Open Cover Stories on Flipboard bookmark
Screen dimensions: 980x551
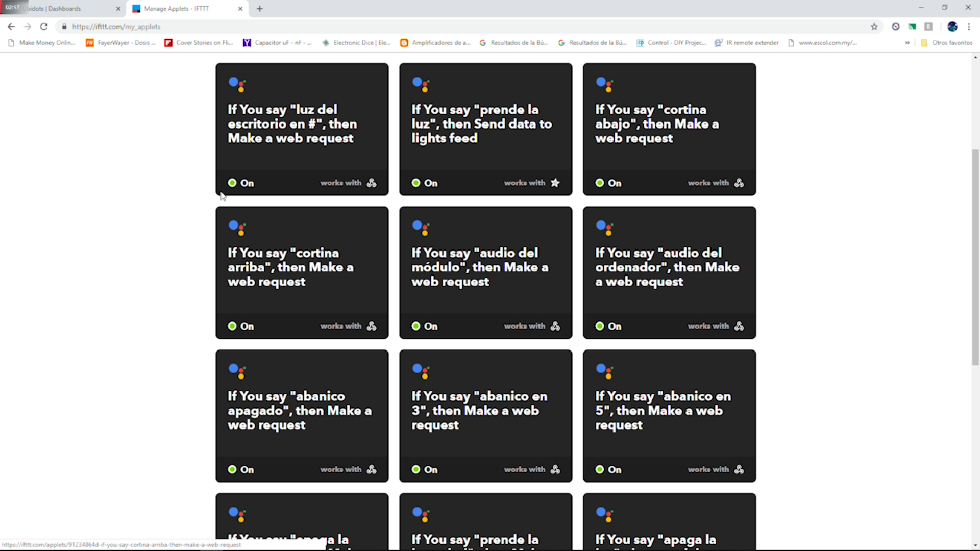point(199,43)
